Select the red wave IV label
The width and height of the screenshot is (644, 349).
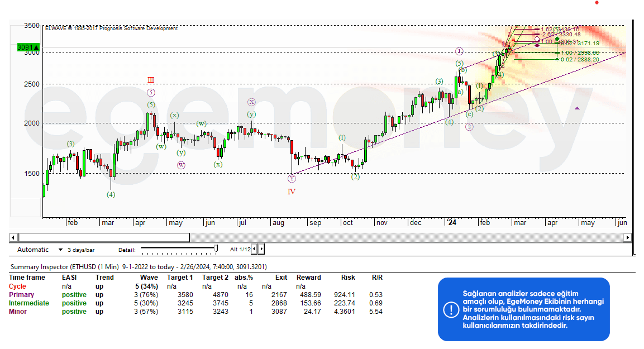(x=292, y=192)
